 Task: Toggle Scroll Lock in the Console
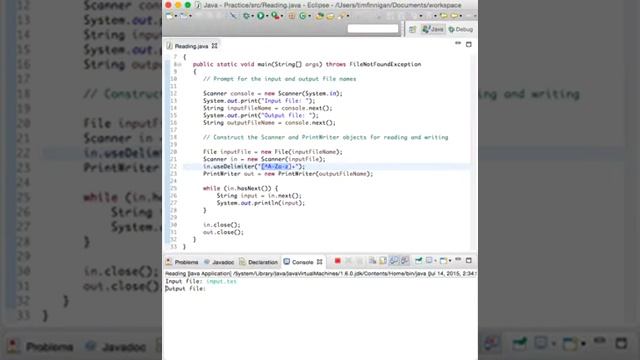pyautogui.click(x=383, y=261)
